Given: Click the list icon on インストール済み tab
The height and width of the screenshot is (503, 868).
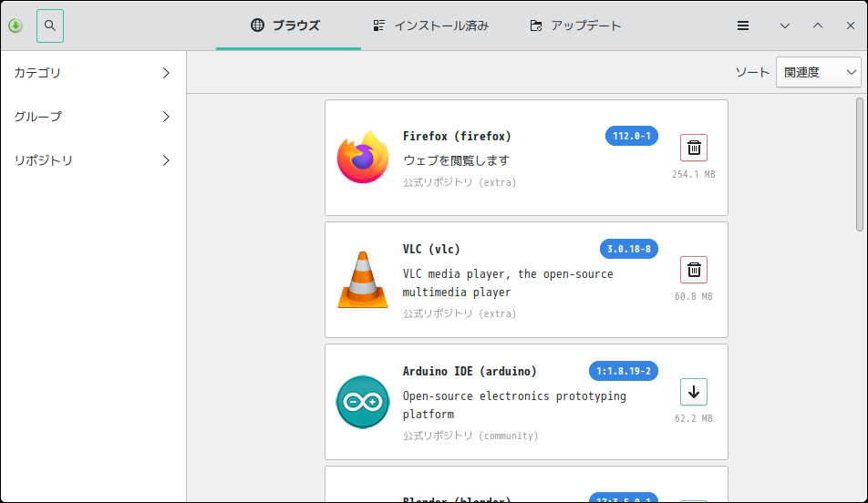Looking at the screenshot, I should point(378,26).
